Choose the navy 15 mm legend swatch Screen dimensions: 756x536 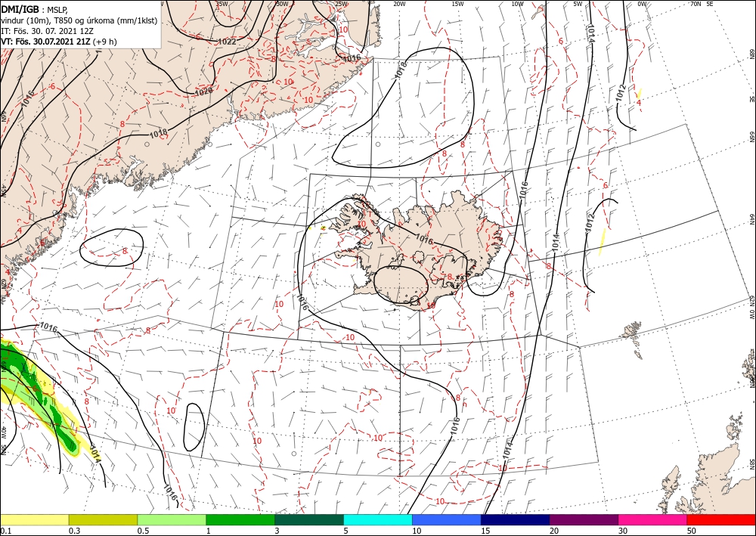tap(516, 519)
